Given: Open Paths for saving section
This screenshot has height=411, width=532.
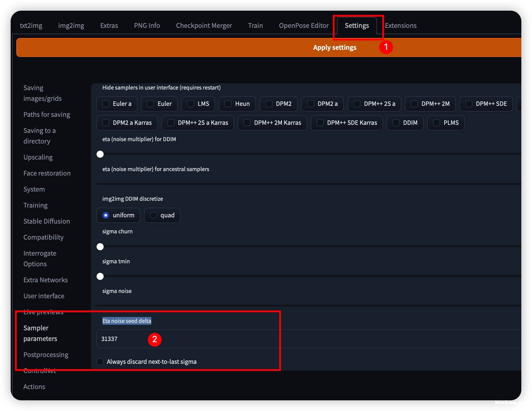Looking at the screenshot, I should click(47, 114).
